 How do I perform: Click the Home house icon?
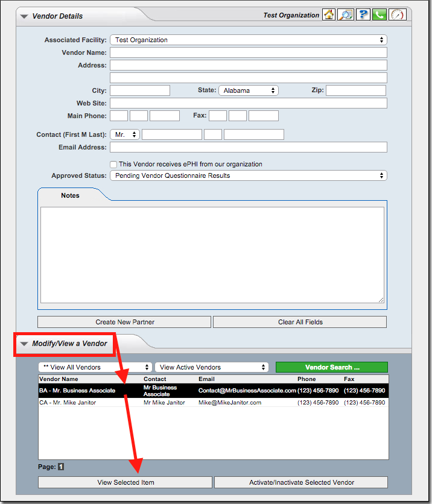click(x=329, y=15)
